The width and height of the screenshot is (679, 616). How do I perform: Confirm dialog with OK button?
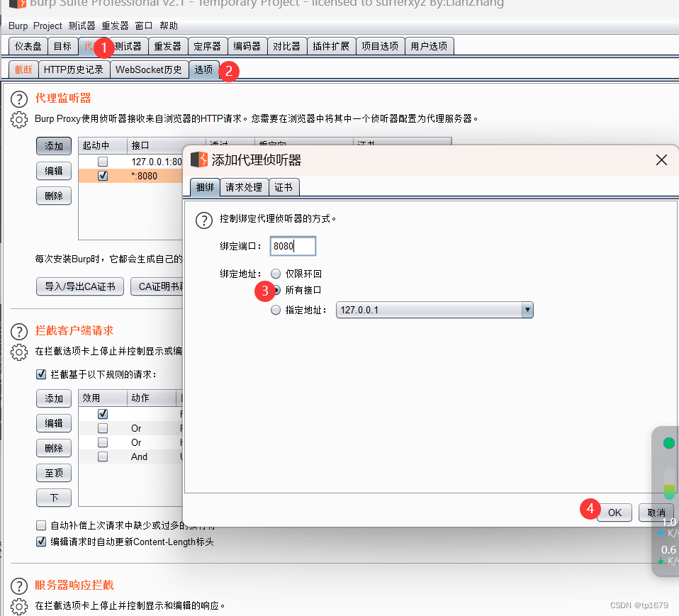point(615,513)
